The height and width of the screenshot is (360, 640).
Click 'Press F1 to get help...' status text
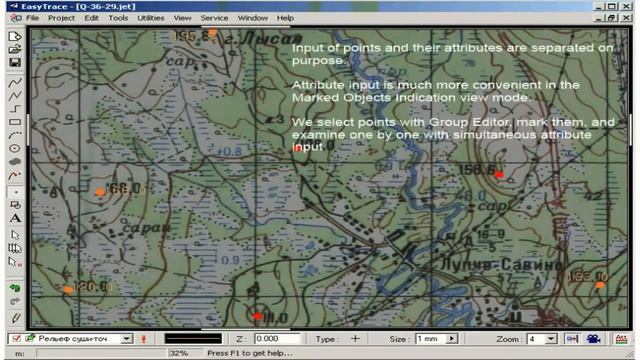tap(250, 353)
